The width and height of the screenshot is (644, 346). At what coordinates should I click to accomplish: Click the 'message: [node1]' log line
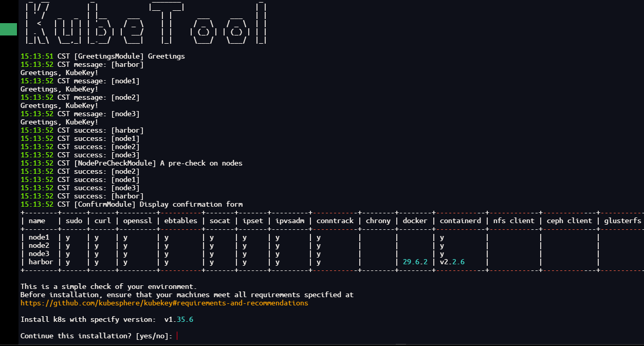[x=80, y=81]
